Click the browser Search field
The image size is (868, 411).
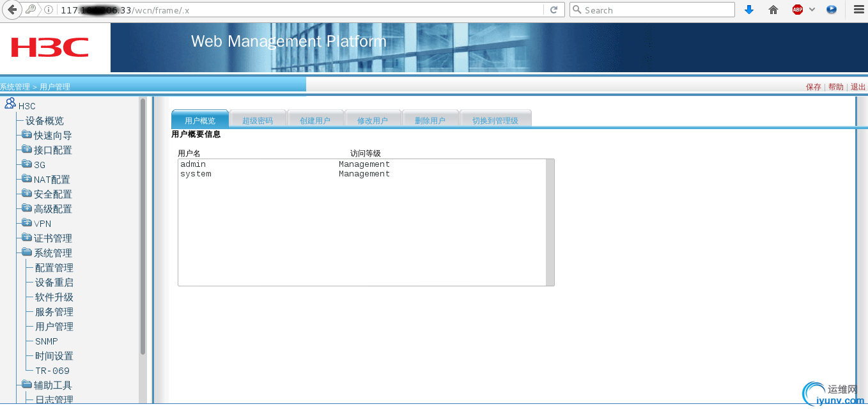tap(652, 10)
